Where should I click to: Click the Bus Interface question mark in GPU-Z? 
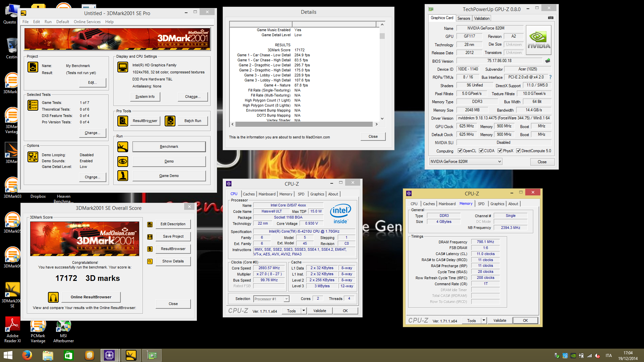[550, 77]
